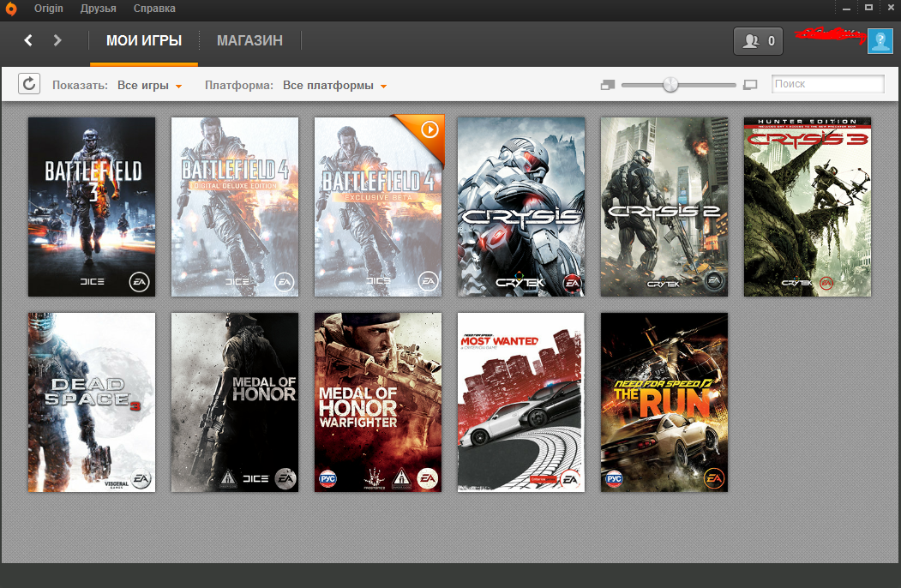Click the play badge on Battlefield 4 Beta
Viewport: 901px width, 588px height.
click(x=429, y=130)
